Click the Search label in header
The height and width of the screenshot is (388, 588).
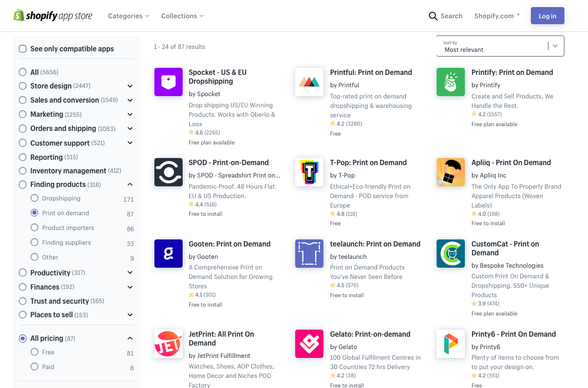(451, 16)
